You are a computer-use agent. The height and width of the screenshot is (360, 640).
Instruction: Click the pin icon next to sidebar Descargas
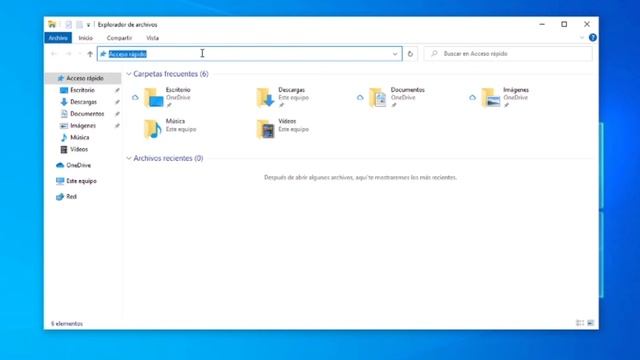[x=117, y=102]
